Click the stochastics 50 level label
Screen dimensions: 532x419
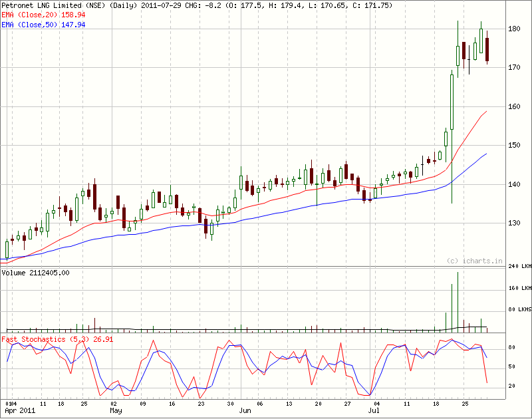(511, 366)
